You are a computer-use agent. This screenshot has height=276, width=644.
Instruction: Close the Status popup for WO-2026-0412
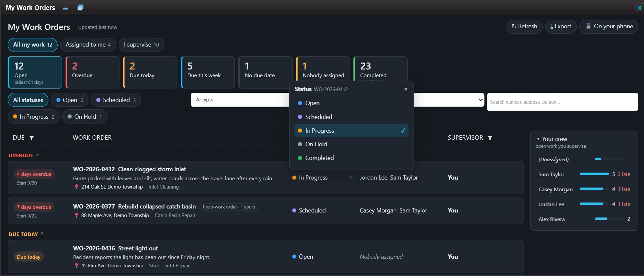click(406, 89)
